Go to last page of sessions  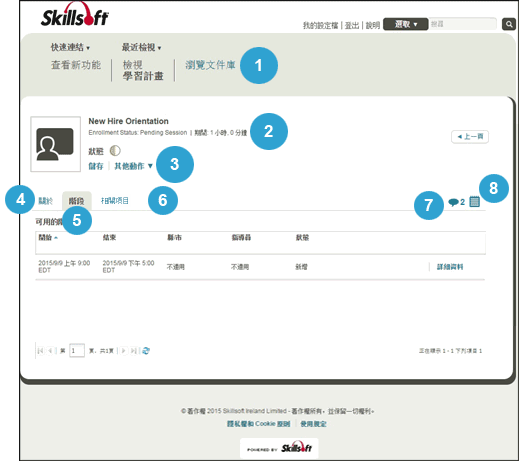tap(133, 351)
